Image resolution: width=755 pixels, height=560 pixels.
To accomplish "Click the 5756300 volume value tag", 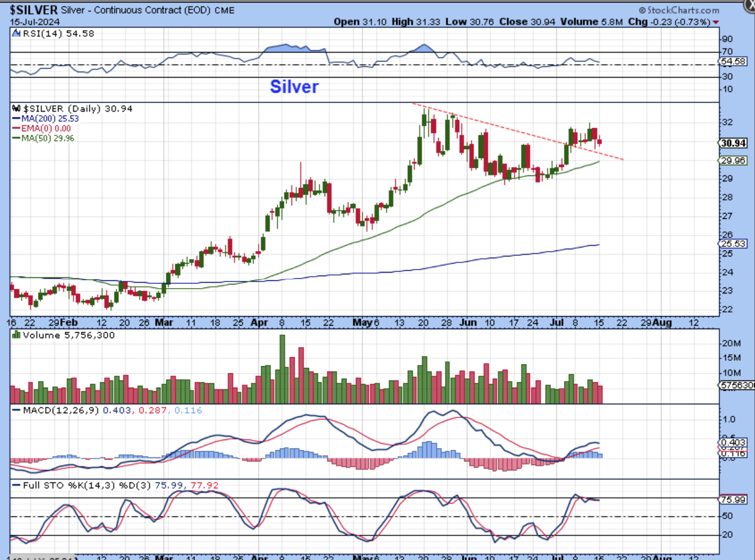I will click(x=738, y=385).
